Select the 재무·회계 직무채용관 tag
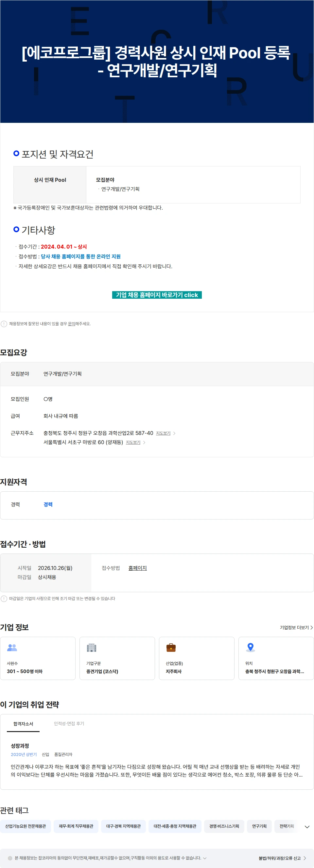Viewport: 314px width, 868px height. point(76,826)
